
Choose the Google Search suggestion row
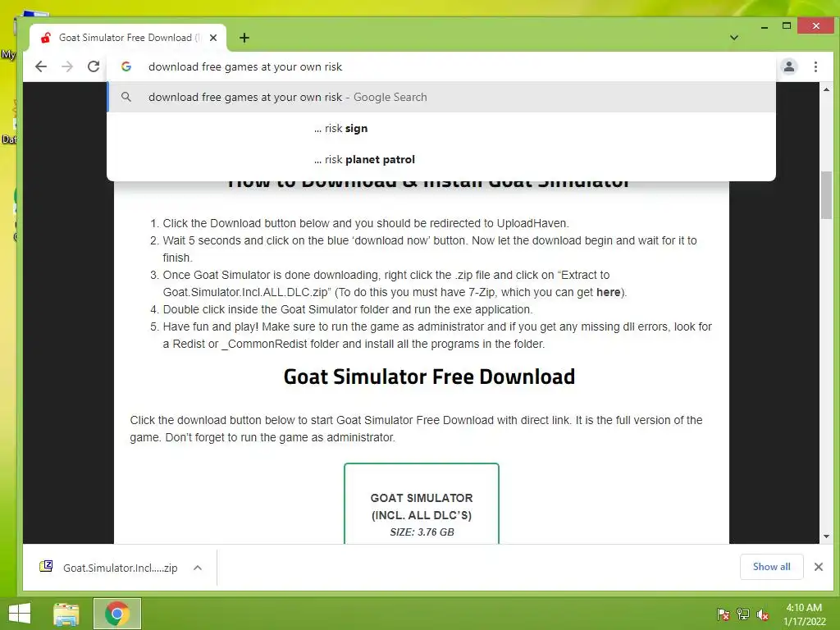[x=441, y=97]
